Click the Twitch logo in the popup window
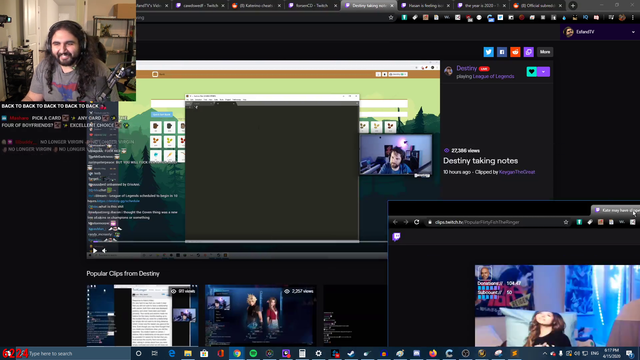The width and height of the screenshot is (640, 360). click(396, 237)
